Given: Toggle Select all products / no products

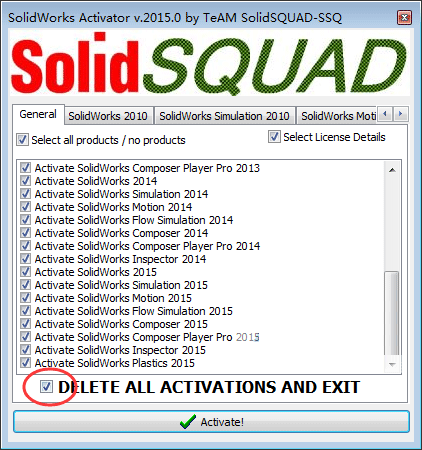Looking at the screenshot, I should coord(22,140).
